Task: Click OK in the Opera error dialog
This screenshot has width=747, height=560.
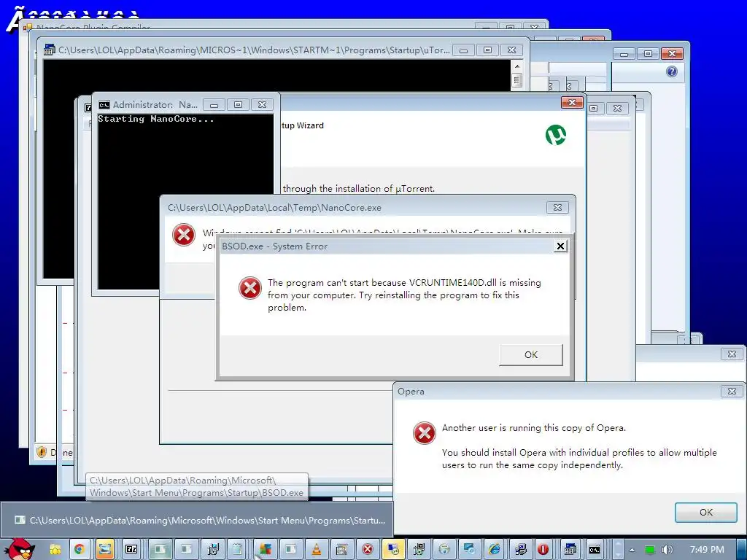Action: click(706, 513)
